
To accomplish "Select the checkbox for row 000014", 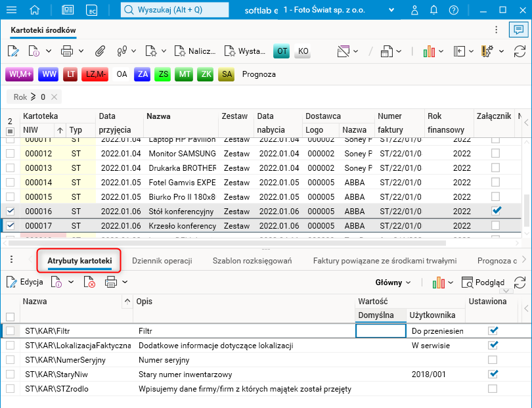I will (10, 182).
